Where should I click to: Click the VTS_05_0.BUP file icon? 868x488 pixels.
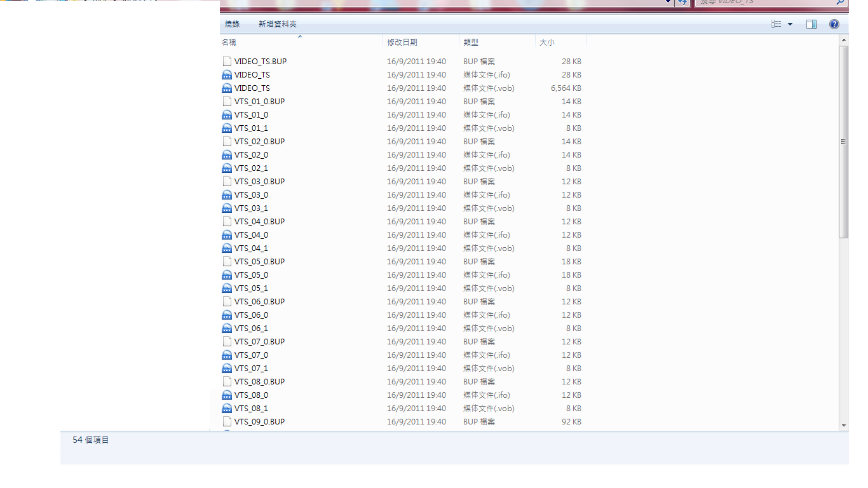pos(227,262)
